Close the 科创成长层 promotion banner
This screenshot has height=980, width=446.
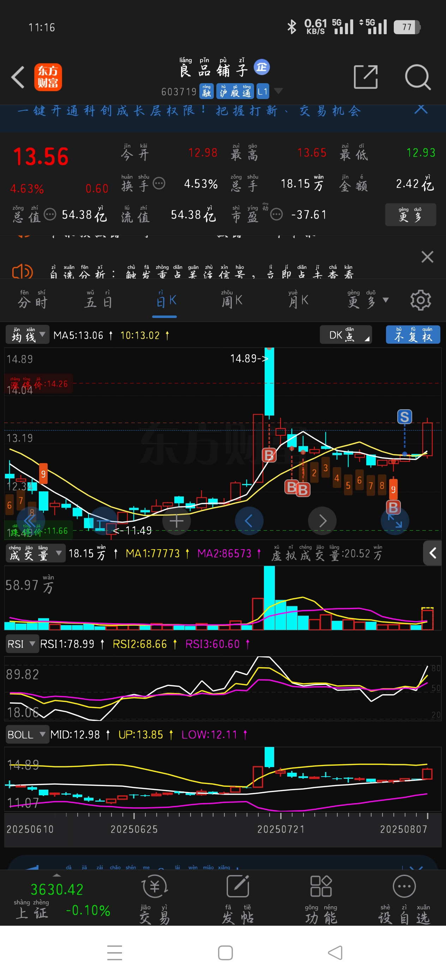(x=421, y=109)
